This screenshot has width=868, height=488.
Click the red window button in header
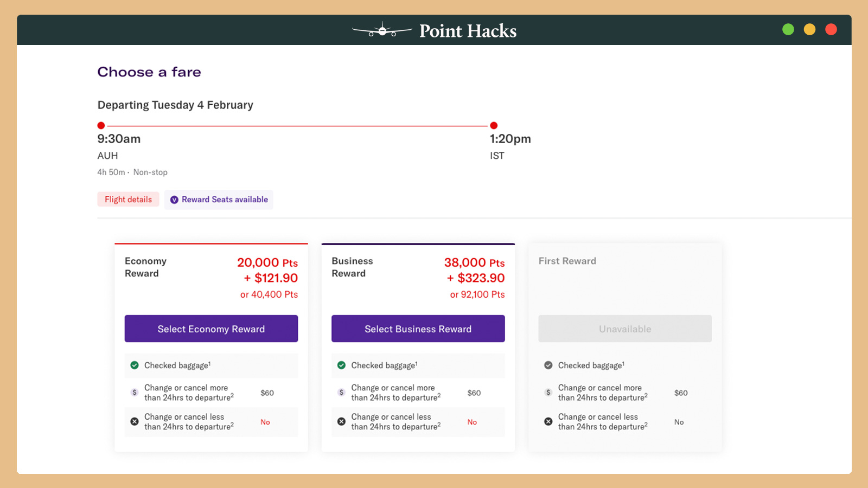[x=831, y=29]
